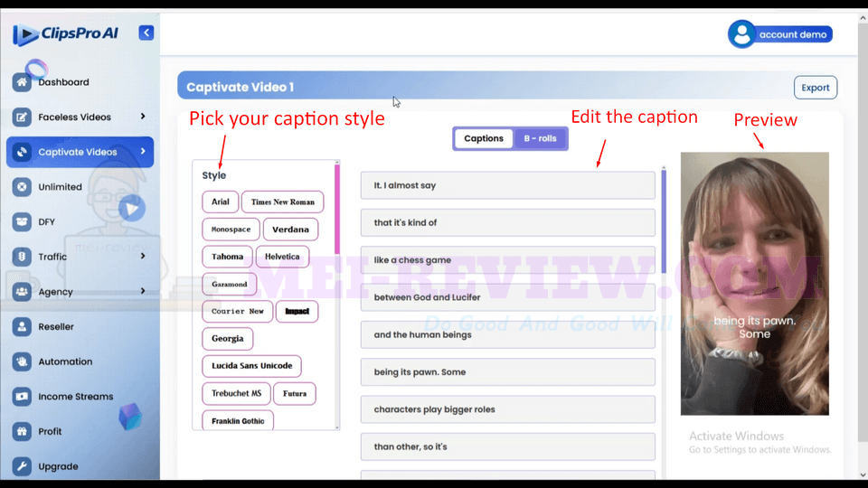Screen dimensions: 868x488
Task: Click the Reseller person icon
Action: (x=22, y=326)
